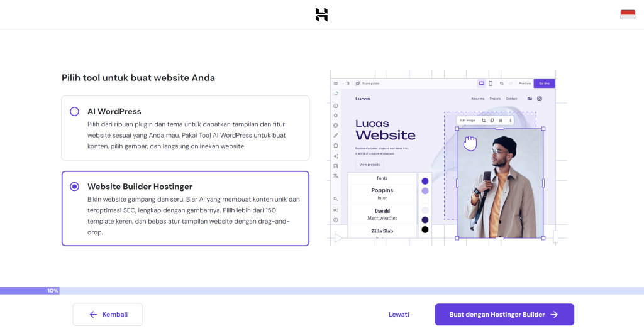Select the AI WordPress radio option
644x331 pixels.
point(74,112)
